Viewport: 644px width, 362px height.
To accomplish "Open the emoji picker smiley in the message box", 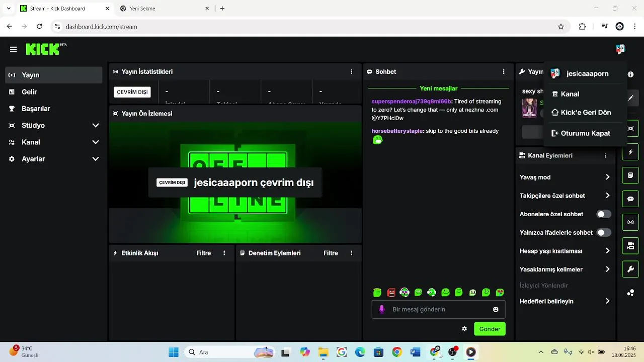I will (x=496, y=309).
